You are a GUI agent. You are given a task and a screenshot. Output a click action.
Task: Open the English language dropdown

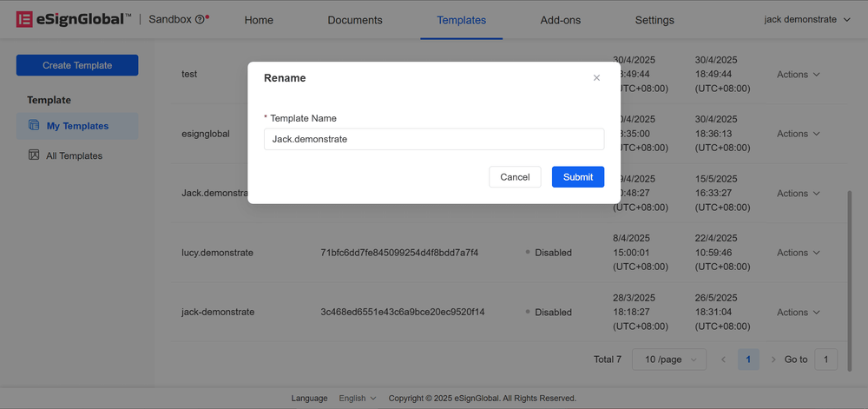point(357,399)
